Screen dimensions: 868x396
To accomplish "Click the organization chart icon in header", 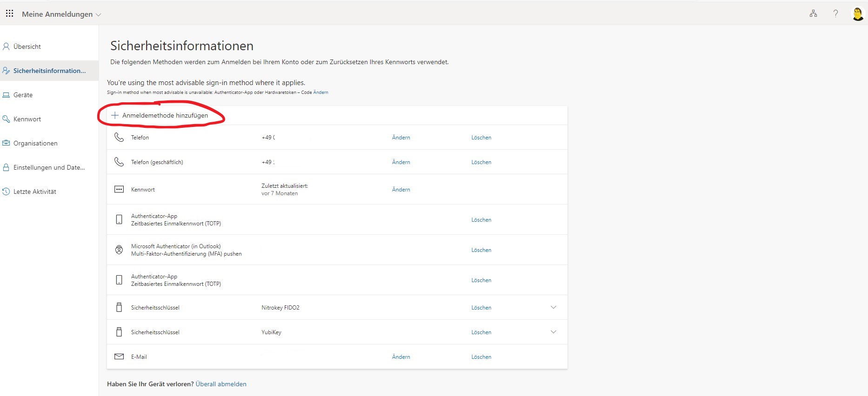I will coord(813,13).
